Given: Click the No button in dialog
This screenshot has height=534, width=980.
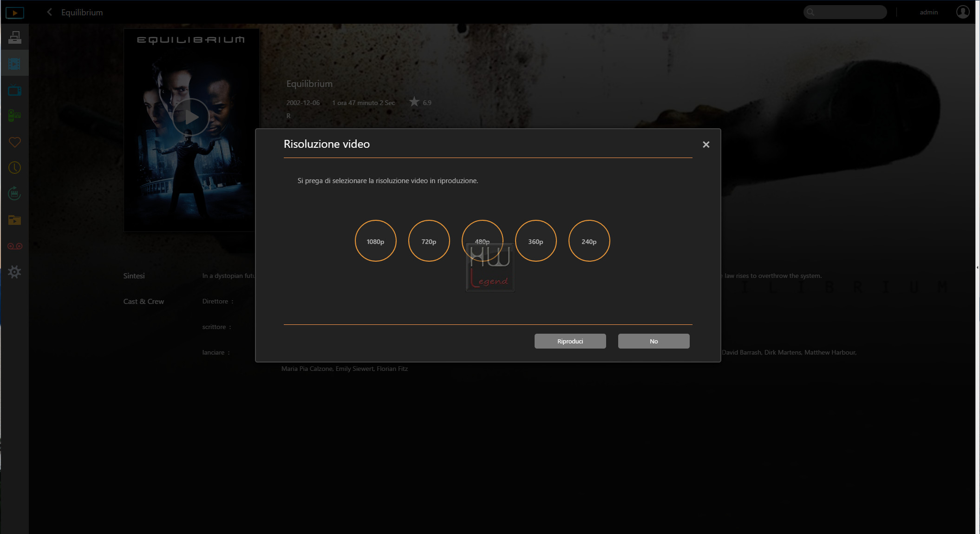Looking at the screenshot, I should tap(653, 341).
